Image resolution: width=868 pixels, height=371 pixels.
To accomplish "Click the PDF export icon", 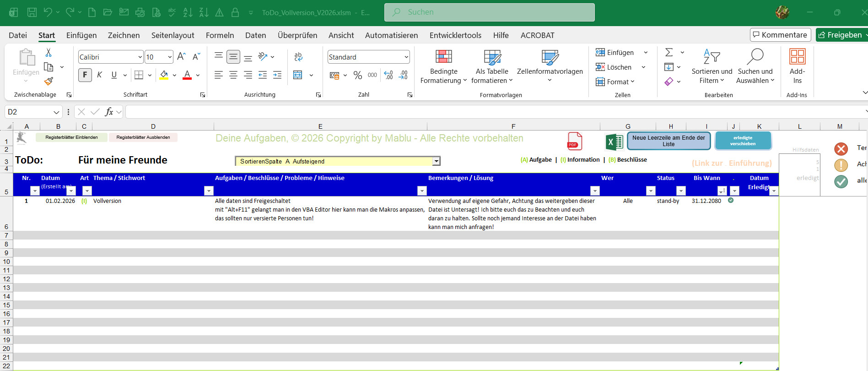I will (574, 142).
